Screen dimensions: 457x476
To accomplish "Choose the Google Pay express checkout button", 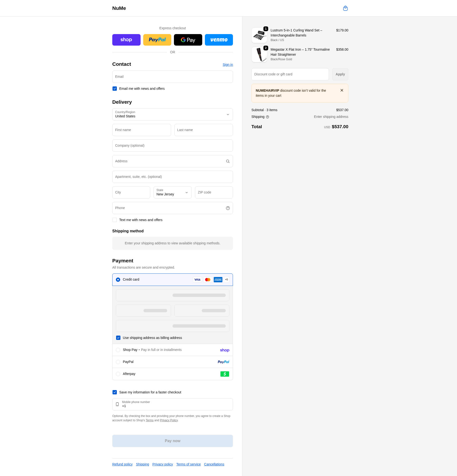I will 188,40.
